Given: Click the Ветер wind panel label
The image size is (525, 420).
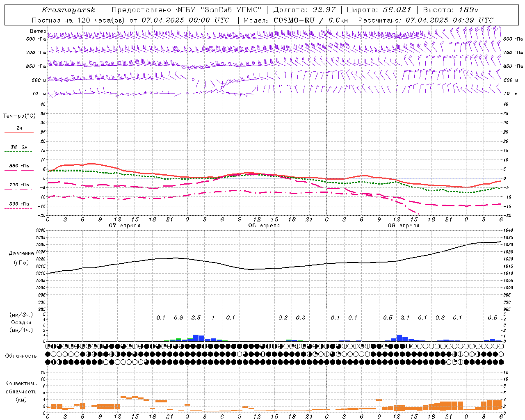Looking at the screenshot, I should [38, 31].
